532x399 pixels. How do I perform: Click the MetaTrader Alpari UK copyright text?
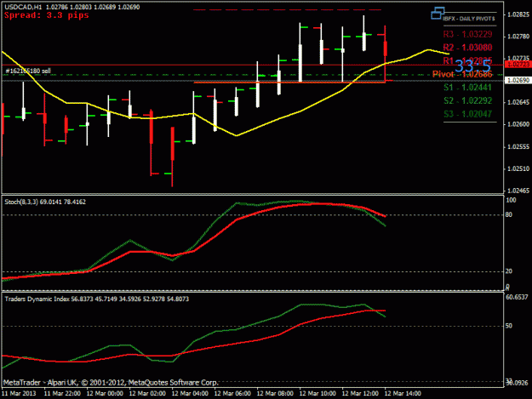[111, 383]
